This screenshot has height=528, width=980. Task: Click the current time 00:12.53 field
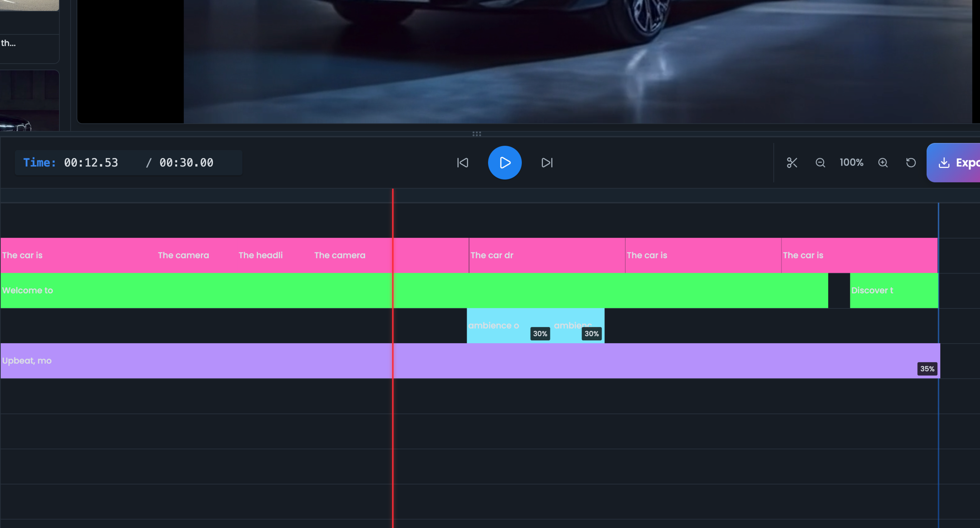[91, 163]
